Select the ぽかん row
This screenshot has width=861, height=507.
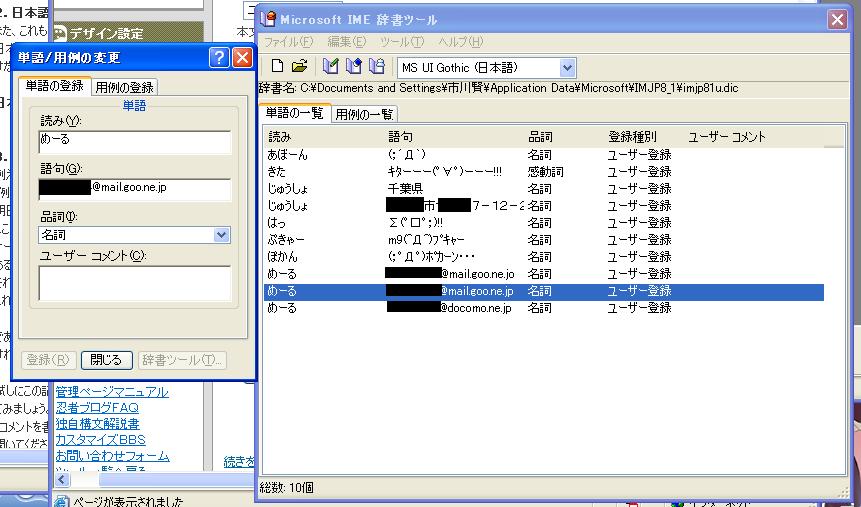(544, 257)
